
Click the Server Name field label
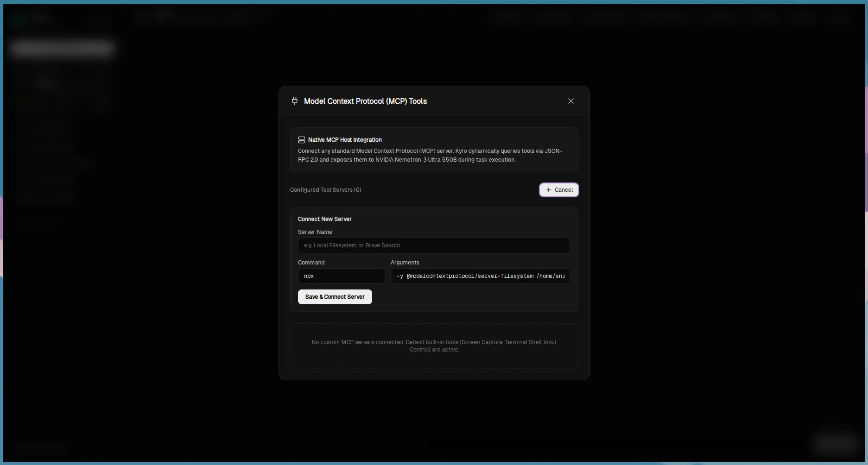click(315, 232)
